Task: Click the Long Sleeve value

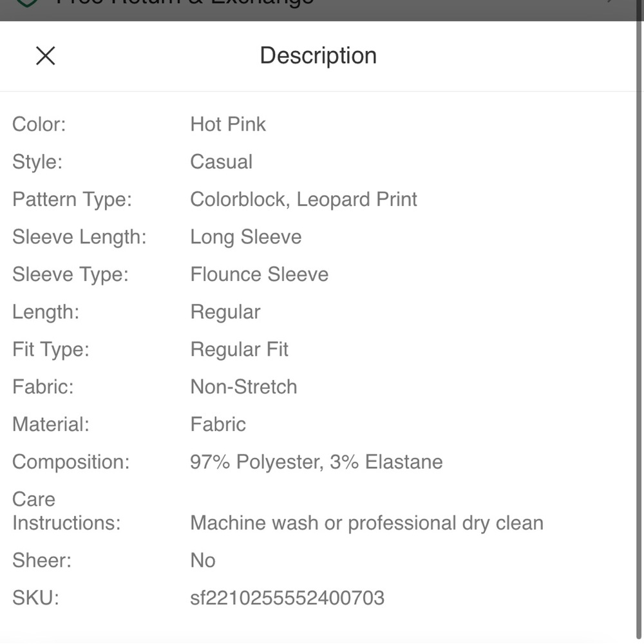Action: tap(246, 237)
